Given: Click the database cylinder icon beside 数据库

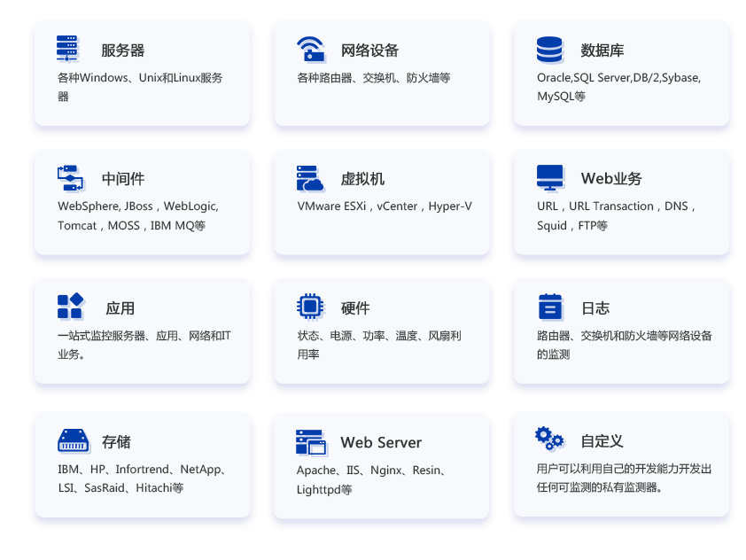Looking at the screenshot, I should (550, 50).
